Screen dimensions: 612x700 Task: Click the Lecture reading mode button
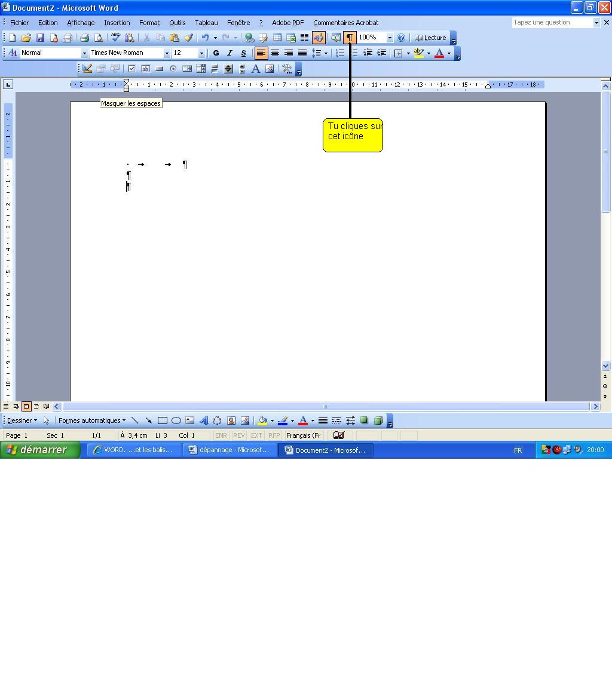pos(430,38)
